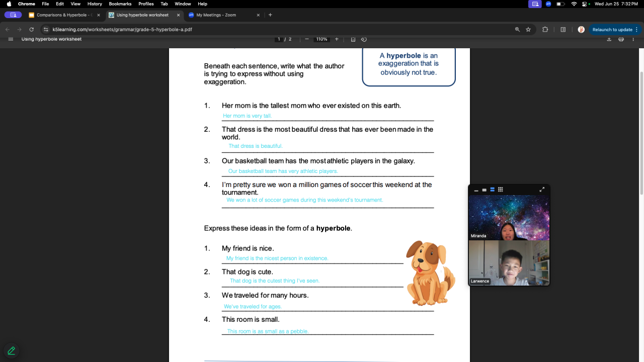Minimize the Zoom floating video panel
This screenshot has width=644, height=362.
point(476,190)
